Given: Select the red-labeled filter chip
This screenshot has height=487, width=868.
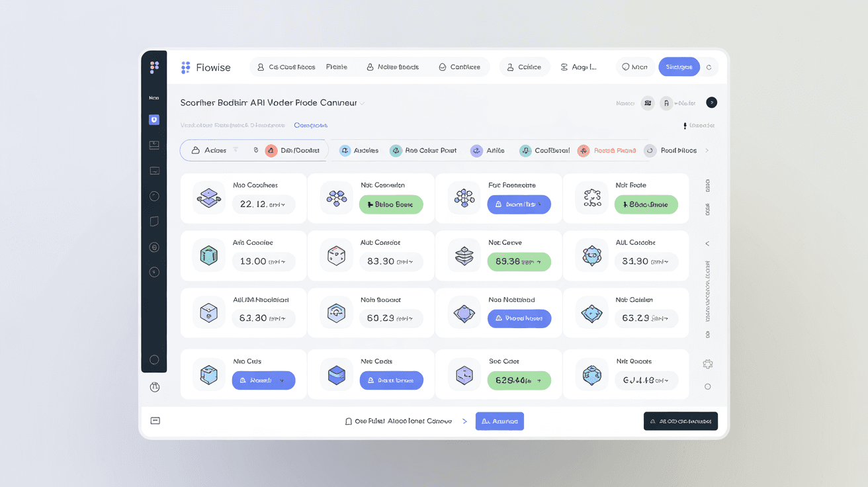Looking at the screenshot, I should [606, 150].
